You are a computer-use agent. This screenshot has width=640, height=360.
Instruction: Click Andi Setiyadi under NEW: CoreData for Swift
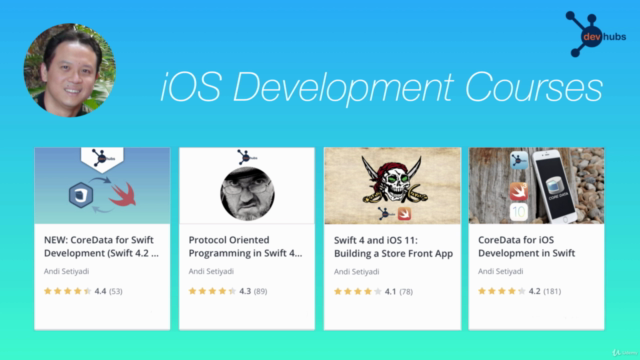[67, 271]
